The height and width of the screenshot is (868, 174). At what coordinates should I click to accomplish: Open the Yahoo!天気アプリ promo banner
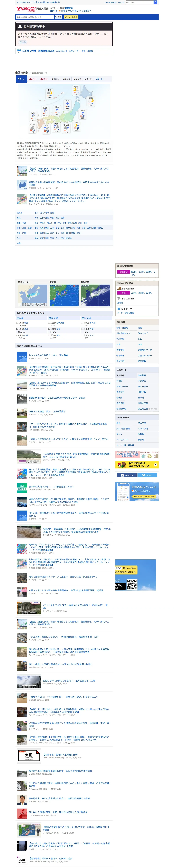click(x=137, y=491)
